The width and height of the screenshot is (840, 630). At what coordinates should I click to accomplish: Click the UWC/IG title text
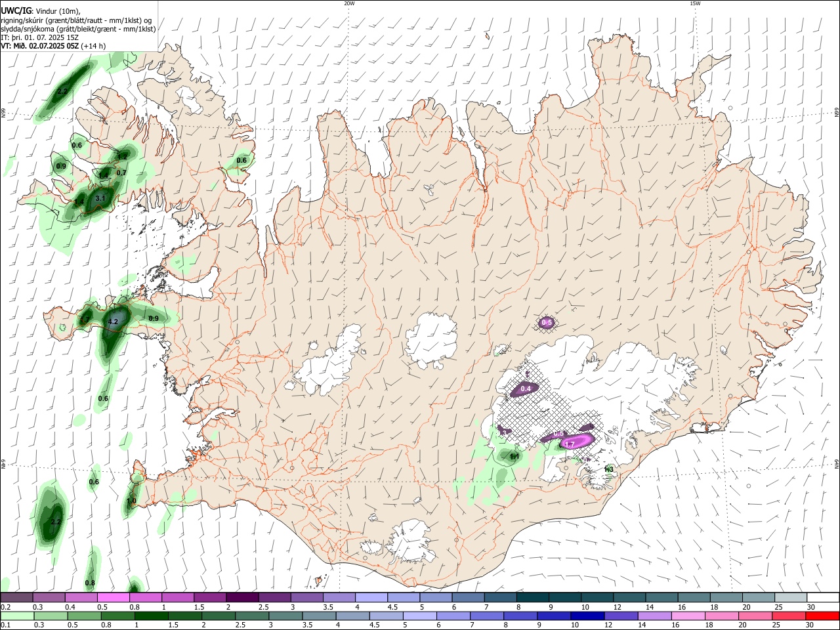pyautogui.click(x=15, y=11)
